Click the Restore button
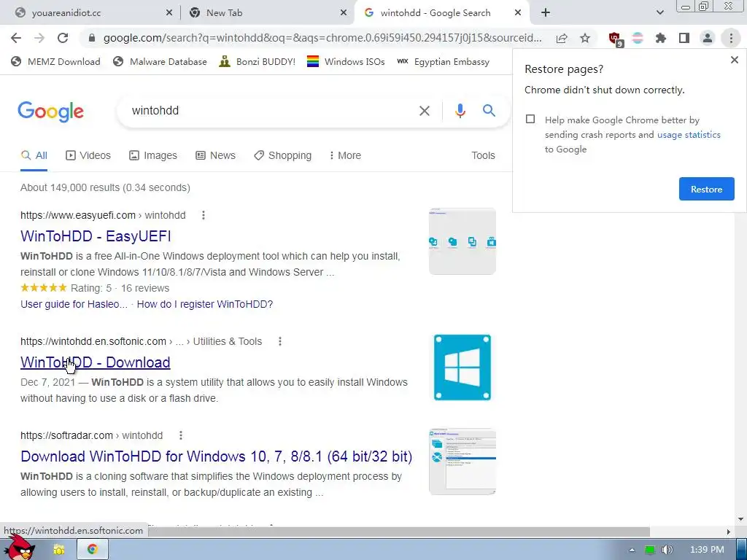Image resolution: width=747 pixels, height=560 pixels. coord(706,189)
